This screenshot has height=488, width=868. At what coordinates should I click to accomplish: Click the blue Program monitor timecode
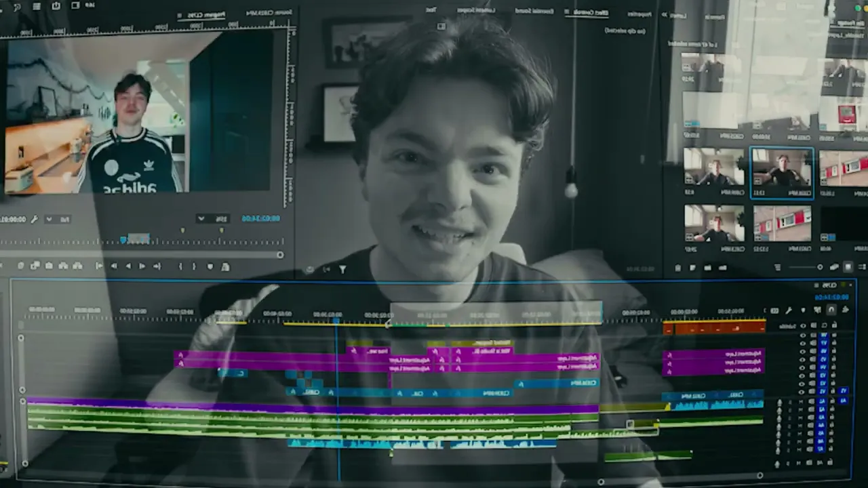(260, 218)
